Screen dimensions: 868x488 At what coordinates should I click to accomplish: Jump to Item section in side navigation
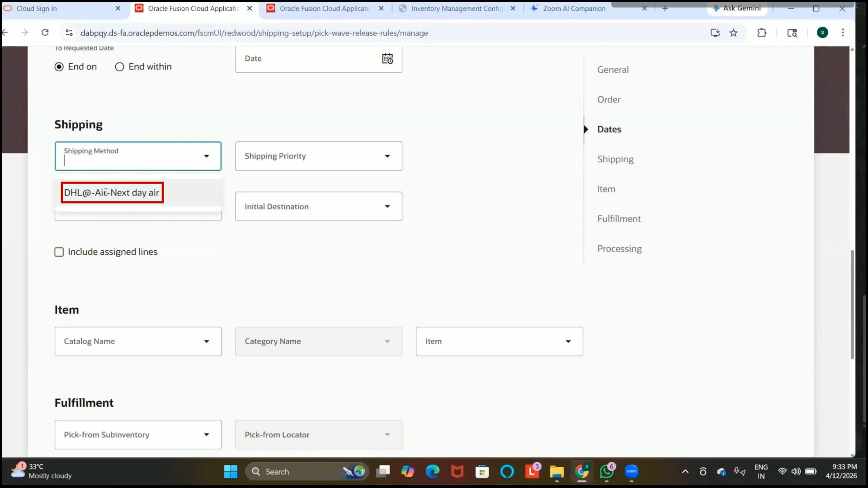pos(606,189)
